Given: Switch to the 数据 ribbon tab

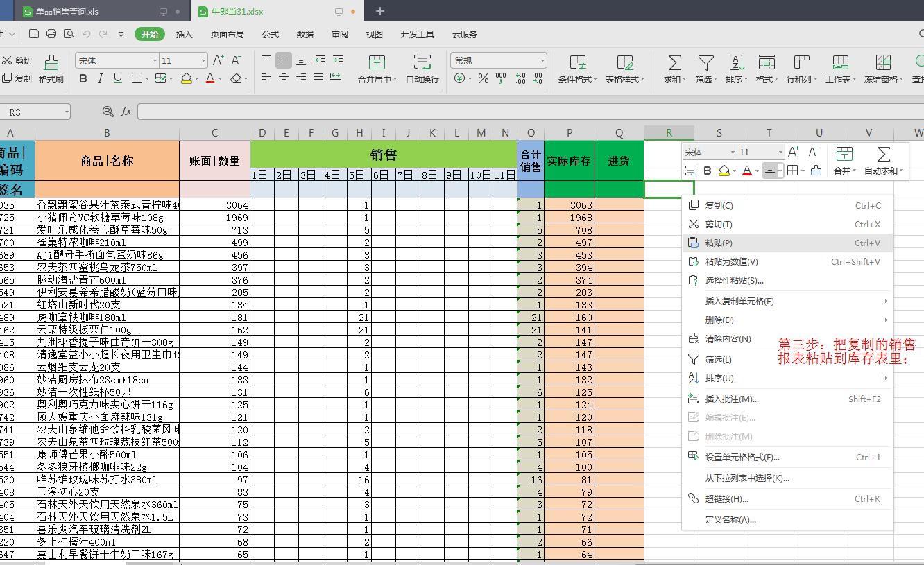Looking at the screenshot, I should (305, 34).
